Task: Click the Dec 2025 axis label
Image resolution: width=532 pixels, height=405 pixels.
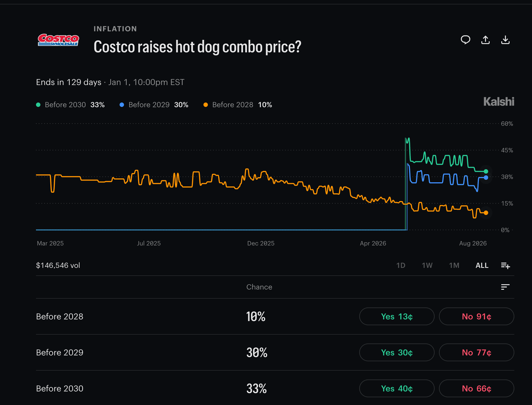Action: 261,243
